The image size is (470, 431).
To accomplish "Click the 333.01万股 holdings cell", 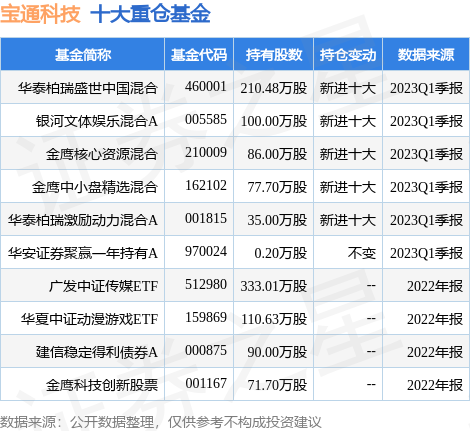I will [x=274, y=286].
